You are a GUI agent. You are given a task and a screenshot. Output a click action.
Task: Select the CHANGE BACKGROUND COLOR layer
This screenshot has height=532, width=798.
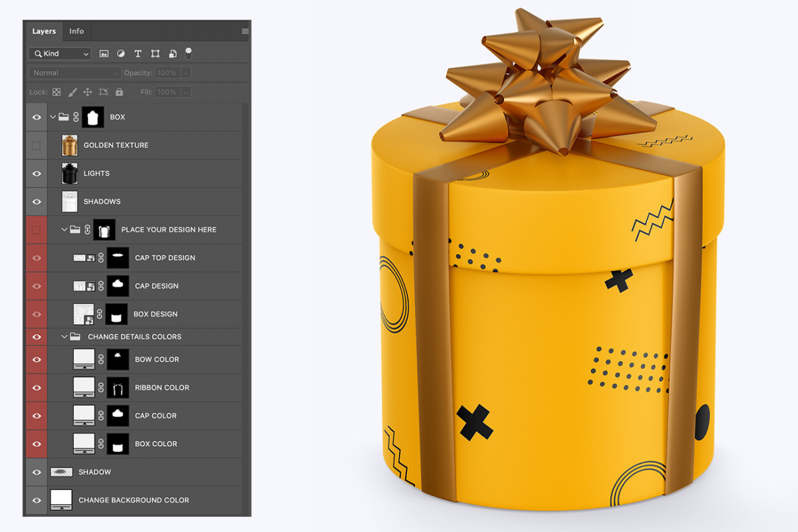[134, 500]
